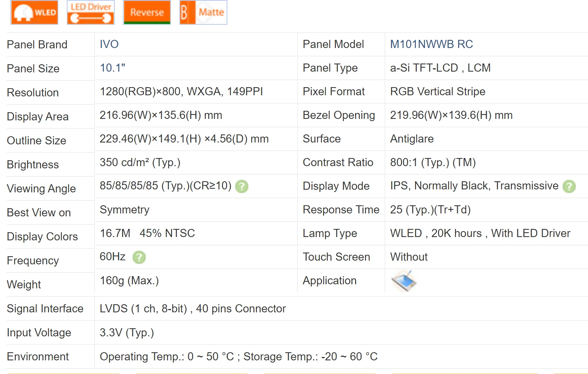The height and width of the screenshot is (374, 588).
Task: Select the weight value 160g (Max.)
Action: pyautogui.click(x=129, y=281)
